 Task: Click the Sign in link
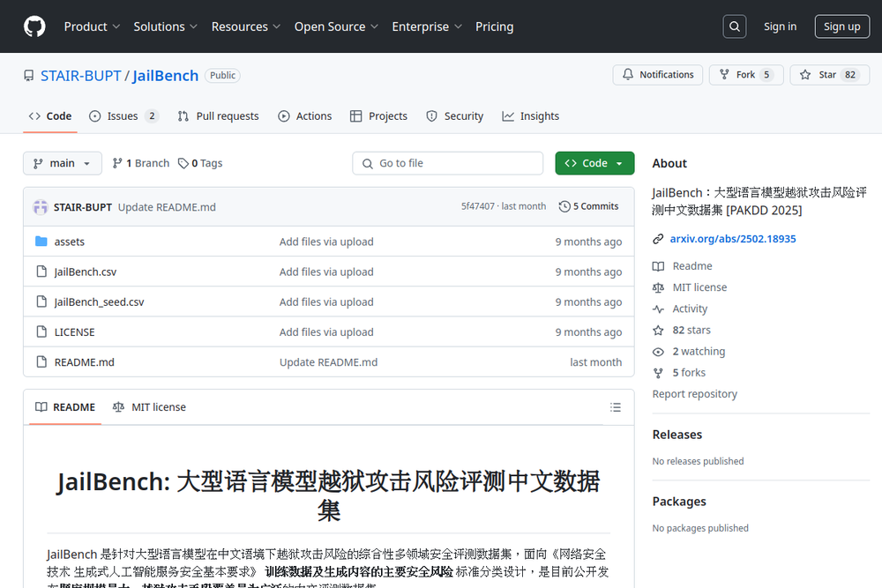coord(780,26)
